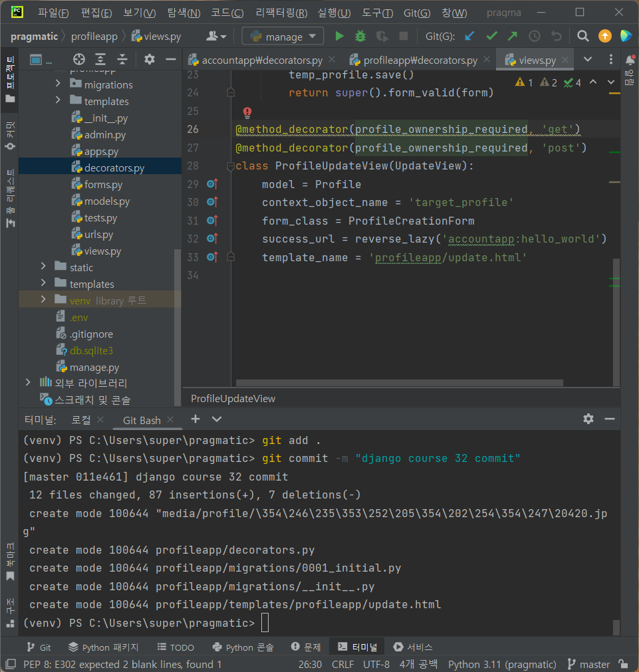The image size is (639, 672).
Task: Click the locate target icon in project panel
Action: [79, 59]
